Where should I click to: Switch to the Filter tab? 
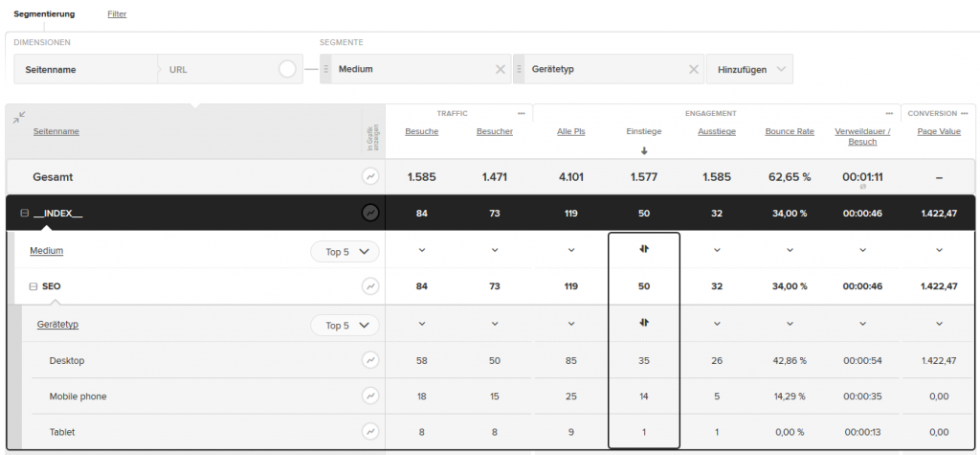[x=117, y=13]
